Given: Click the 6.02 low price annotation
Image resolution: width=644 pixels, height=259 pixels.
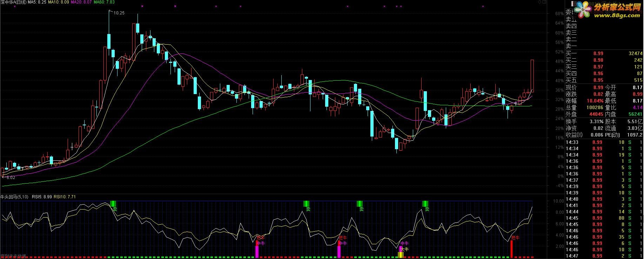Looking at the screenshot, I should point(11,178).
